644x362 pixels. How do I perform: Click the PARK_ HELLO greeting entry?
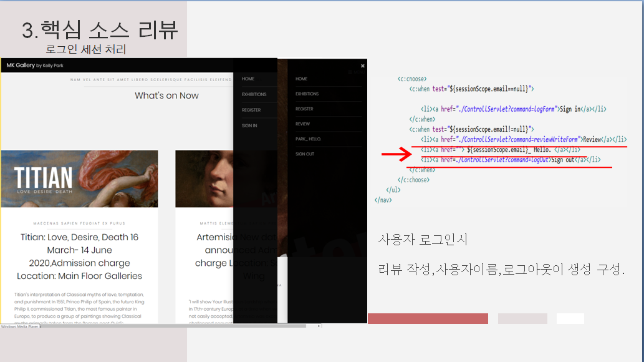(x=308, y=139)
